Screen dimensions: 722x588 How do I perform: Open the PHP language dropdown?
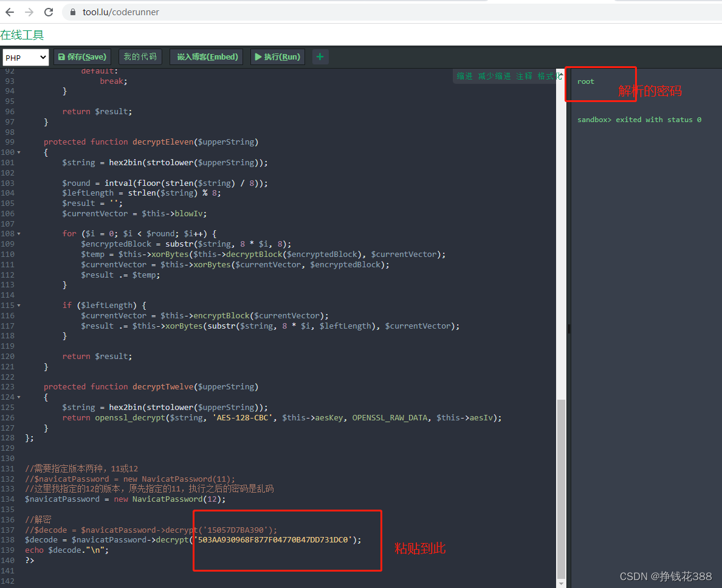point(26,58)
